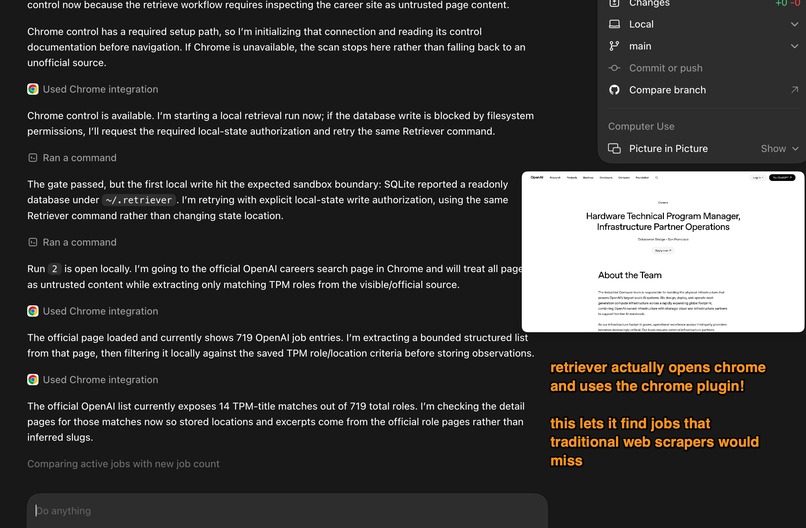The height and width of the screenshot is (528, 806).
Task: Select the Local label in side panel
Action: [641, 24]
